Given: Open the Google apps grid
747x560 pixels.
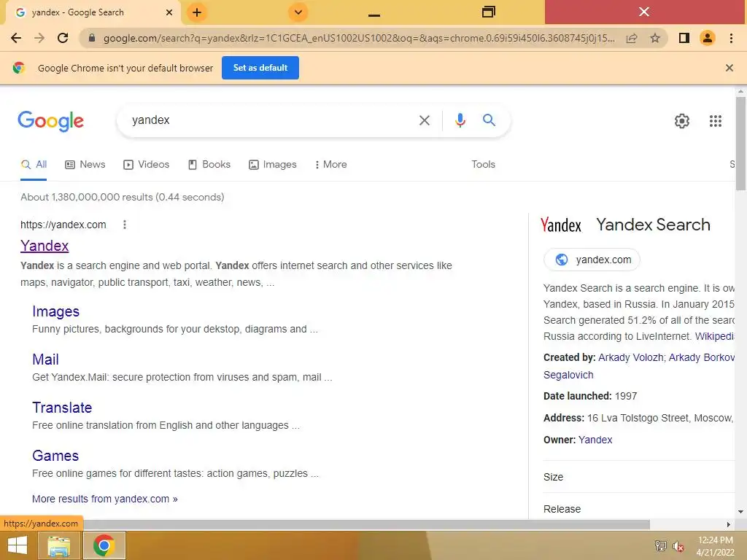Looking at the screenshot, I should click(716, 121).
